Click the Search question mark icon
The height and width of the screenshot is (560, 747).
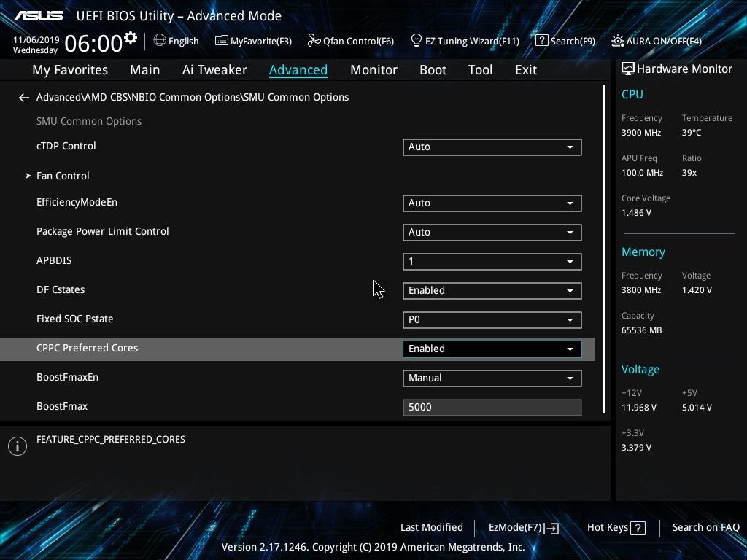coord(542,41)
